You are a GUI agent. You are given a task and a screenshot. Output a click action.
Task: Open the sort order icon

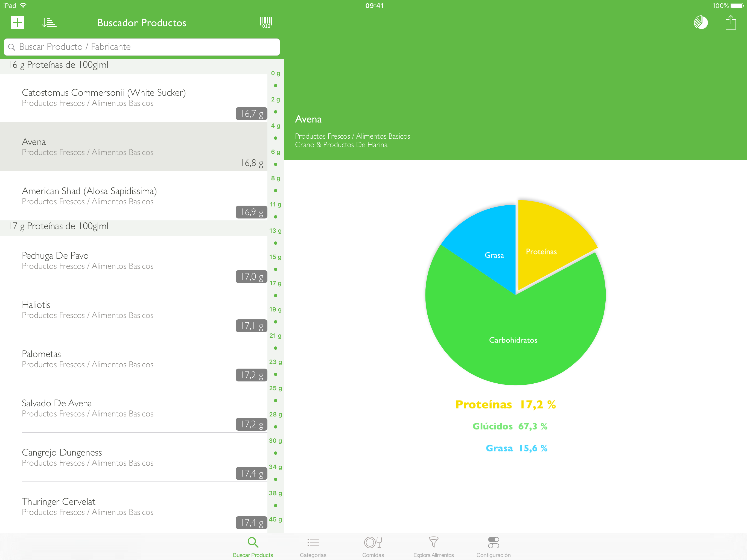click(x=49, y=23)
